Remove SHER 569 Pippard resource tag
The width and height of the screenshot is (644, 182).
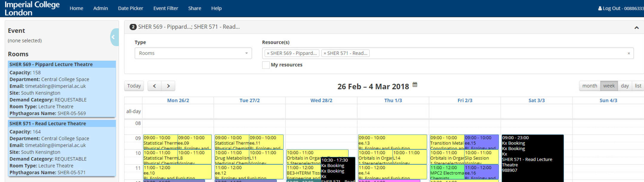point(268,53)
